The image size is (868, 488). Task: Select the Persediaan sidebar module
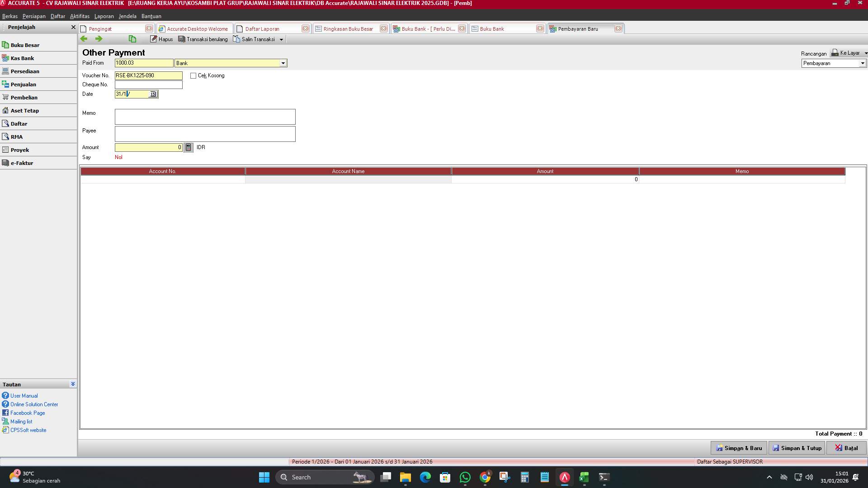(25, 71)
